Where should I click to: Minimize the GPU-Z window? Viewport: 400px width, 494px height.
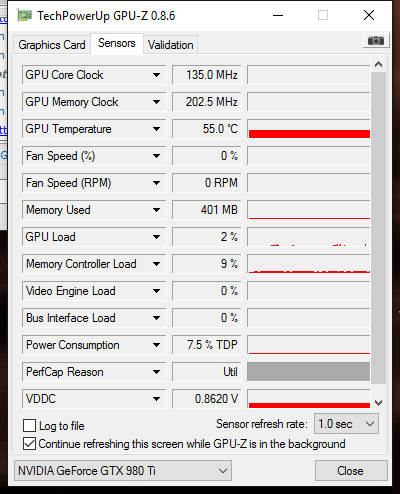click(278, 15)
